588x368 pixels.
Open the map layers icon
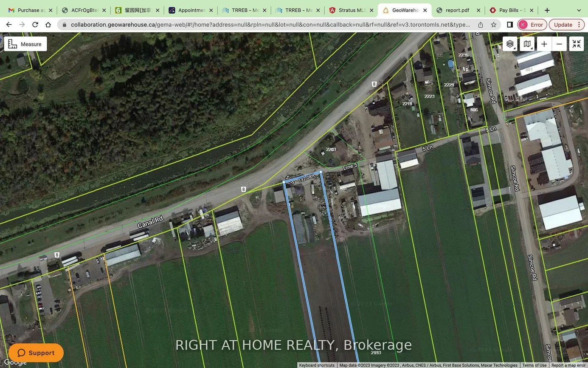coord(510,43)
